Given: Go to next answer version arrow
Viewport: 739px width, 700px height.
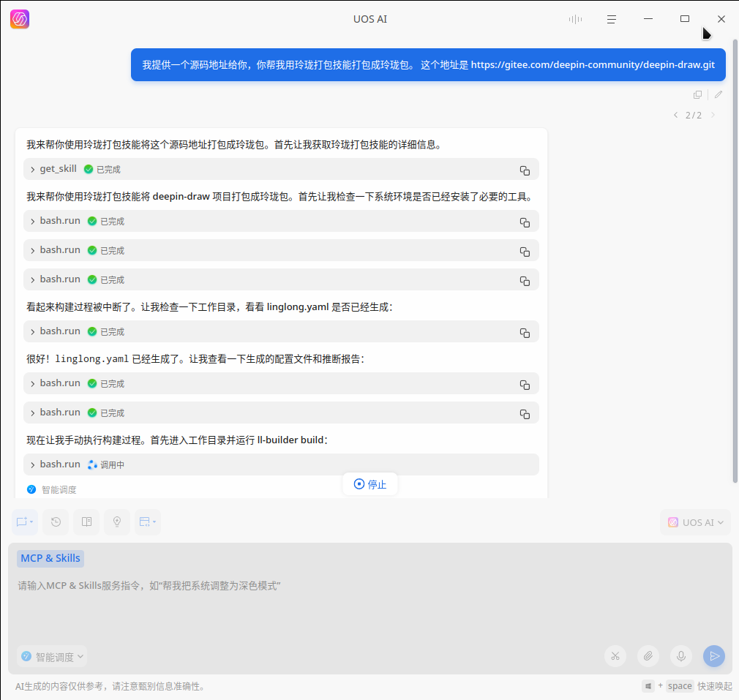Looking at the screenshot, I should click(713, 115).
